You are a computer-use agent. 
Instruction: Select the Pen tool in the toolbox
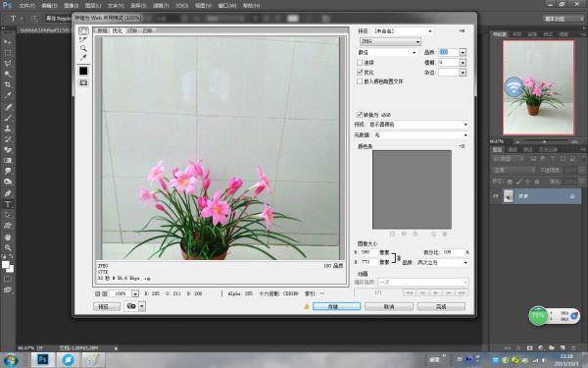[x=8, y=193]
